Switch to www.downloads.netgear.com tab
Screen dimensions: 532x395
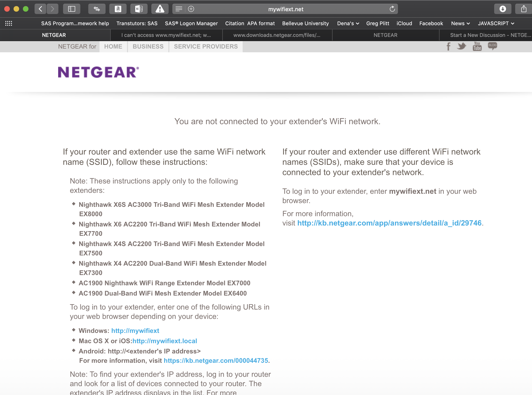277,35
